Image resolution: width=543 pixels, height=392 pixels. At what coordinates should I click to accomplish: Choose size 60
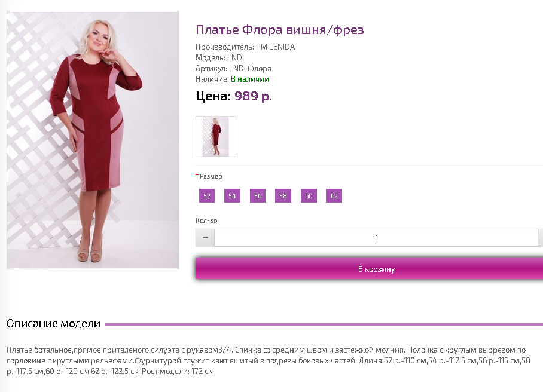309,196
